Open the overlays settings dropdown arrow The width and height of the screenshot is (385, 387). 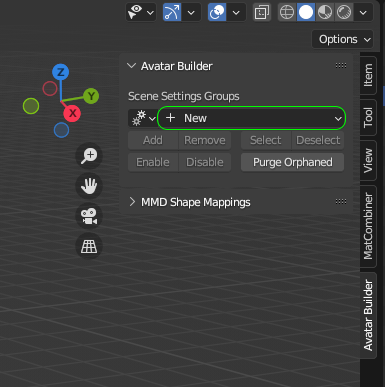pyautogui.click(x=236, y=13)
